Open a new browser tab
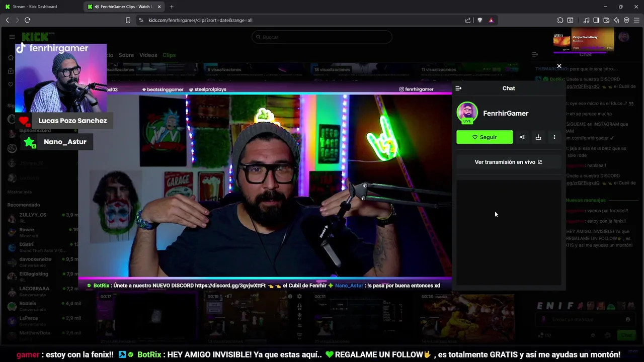Viewport: 644px width, 362px height. pos(172,7)
